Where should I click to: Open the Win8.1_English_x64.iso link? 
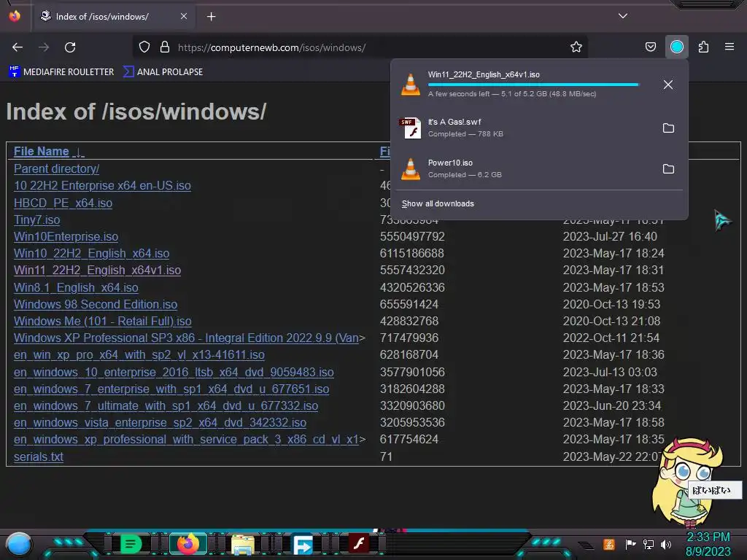(x=76, y=287)
